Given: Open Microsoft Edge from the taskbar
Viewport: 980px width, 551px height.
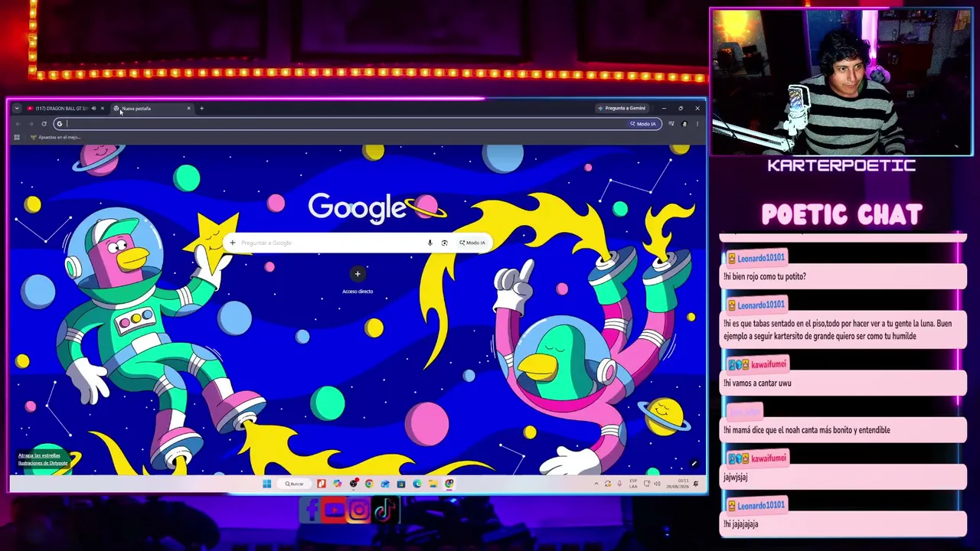Looking at the screenshot, I should pyautogui.click(x=417, y=484).
